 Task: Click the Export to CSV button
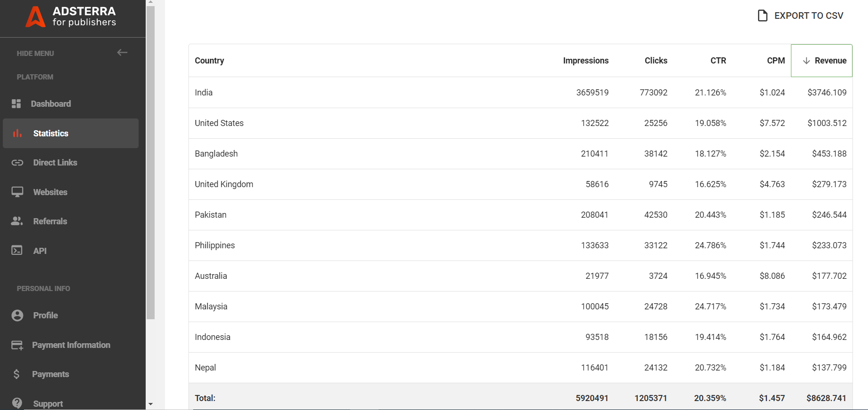(800, 15)
